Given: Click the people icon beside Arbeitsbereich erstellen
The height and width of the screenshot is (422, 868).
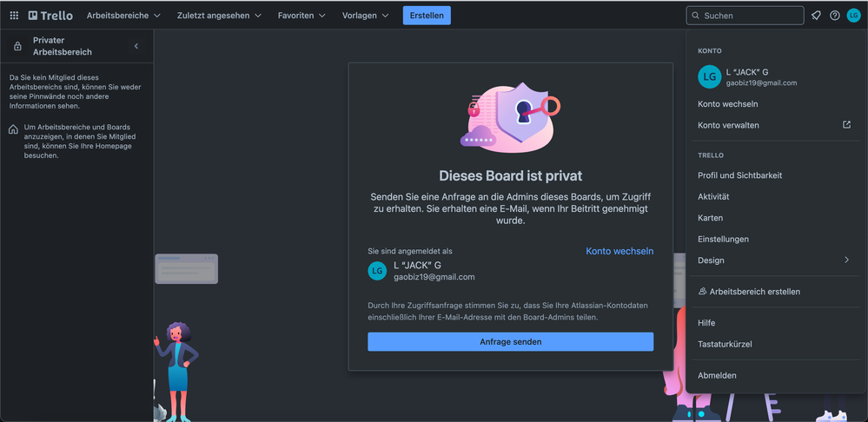Looking at the screenshot, I should (x=703, y=292).
